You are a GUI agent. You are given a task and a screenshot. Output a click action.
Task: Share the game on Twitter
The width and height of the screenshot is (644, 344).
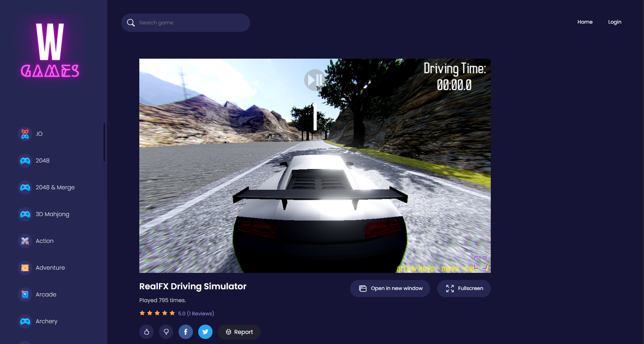tap(205, 332)
